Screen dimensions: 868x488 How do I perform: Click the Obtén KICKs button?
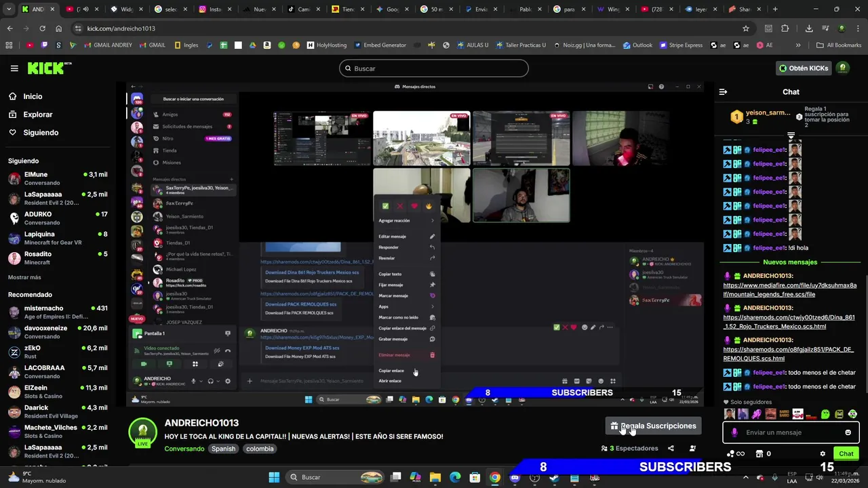(804, 68)
